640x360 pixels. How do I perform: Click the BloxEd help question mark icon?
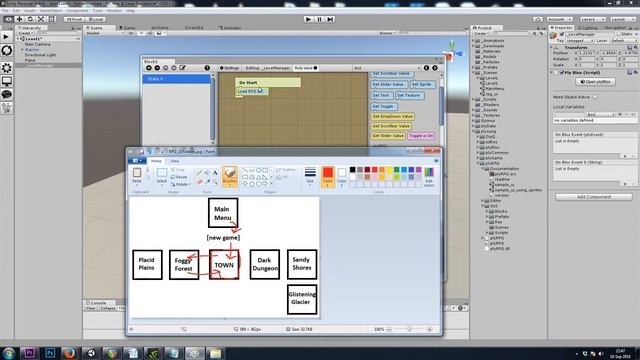pyautogui.click(x=207, y=68)
